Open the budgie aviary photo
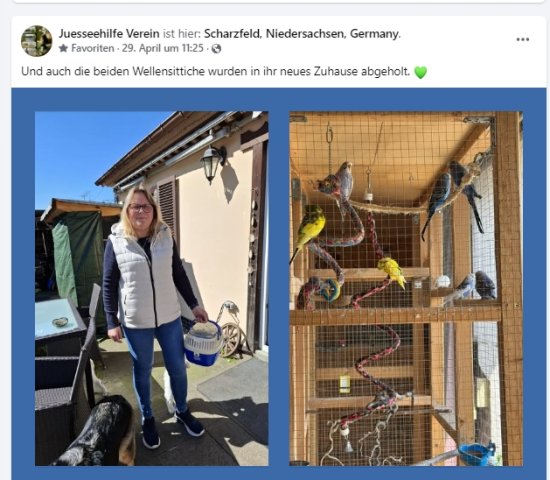This screenshot has height=480, width=550. [x=406, y=288]
